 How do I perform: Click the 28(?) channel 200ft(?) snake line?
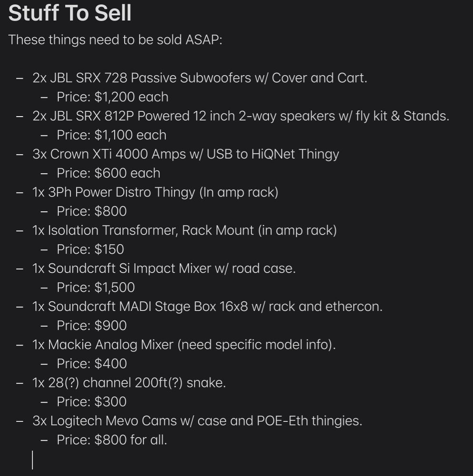pos(129,383)
